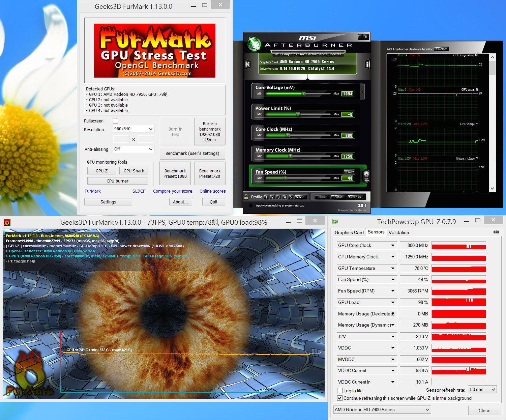Open the Sensor refresh rate dropdown
The height and width of the screenshot is (420, 506).
point(482,389)
